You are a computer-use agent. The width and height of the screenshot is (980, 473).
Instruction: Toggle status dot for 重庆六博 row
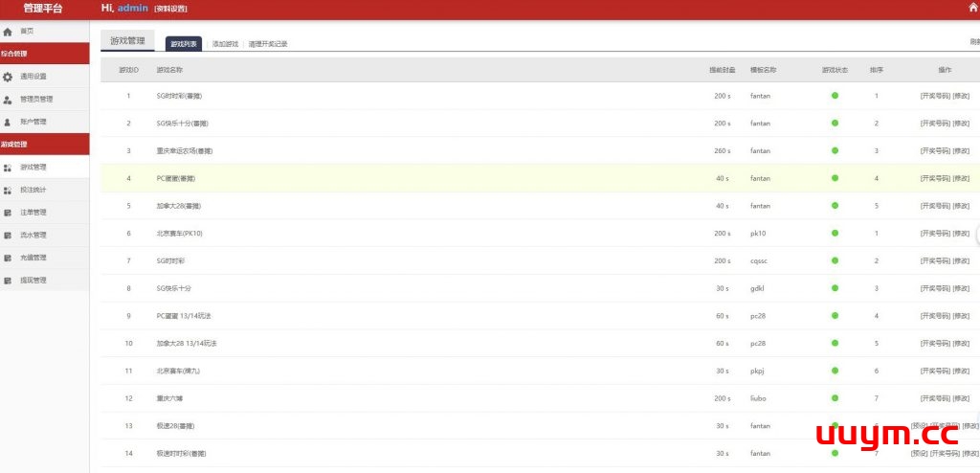pos(835,398)
